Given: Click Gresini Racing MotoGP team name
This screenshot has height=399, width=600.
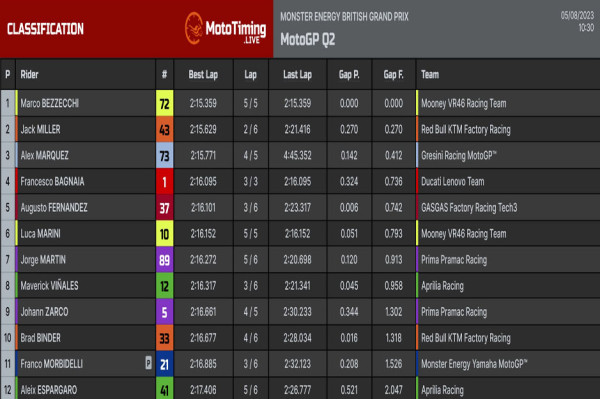Looking at the screenshot, I should tap(459, 155).
